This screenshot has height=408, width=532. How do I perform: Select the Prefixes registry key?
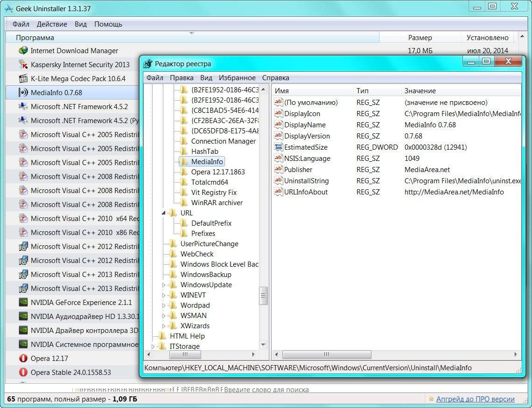click(x=203, y=233)
